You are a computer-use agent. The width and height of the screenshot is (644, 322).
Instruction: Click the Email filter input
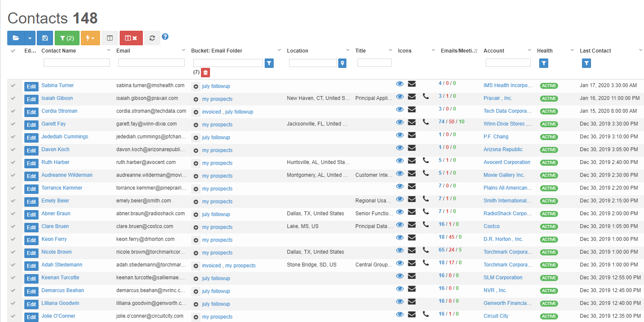(151, 63)
